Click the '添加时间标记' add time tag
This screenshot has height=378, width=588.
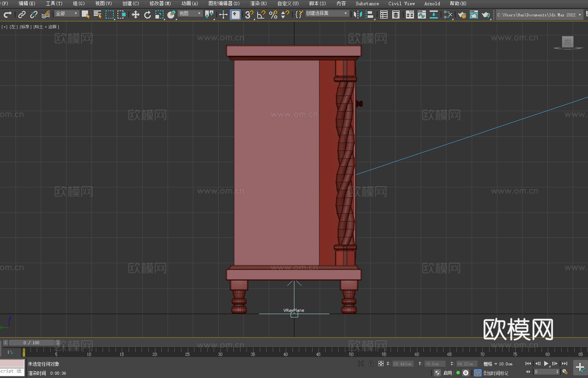point(495,373)
